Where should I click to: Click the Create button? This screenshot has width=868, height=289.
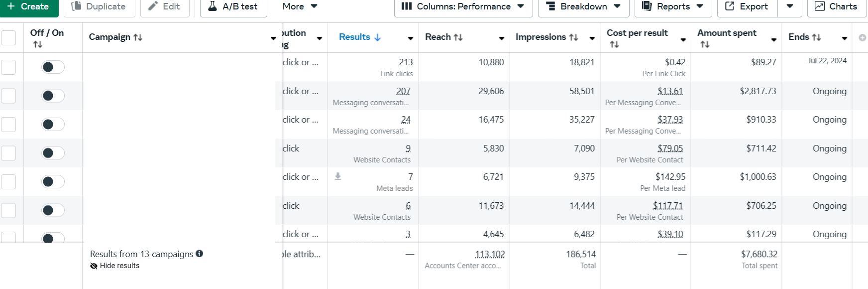pos(28,7)
